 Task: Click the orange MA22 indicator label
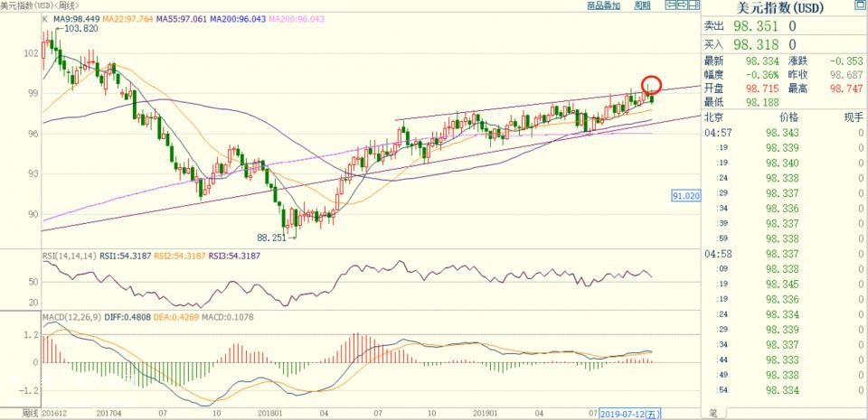[129, 18]
